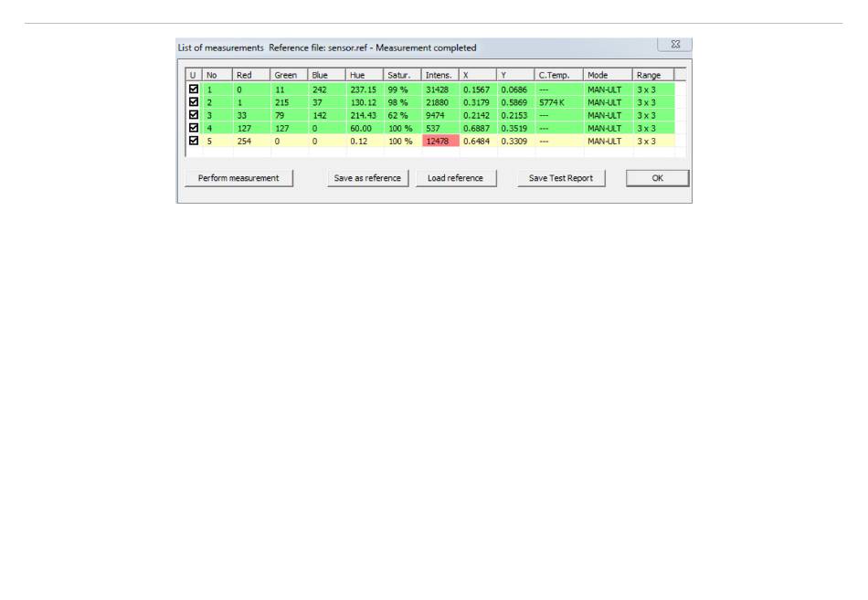Sort by the Satur. column header
The image size is (868, 600).
[x=402, y=75]
